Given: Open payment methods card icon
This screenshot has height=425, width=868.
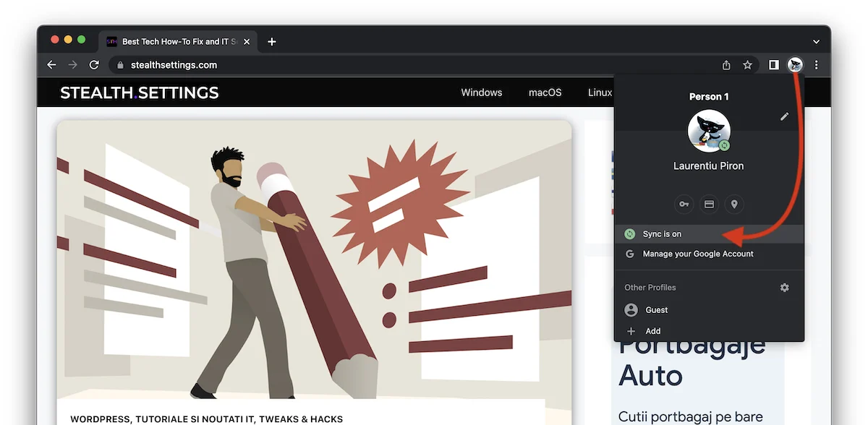Looking at the screenshot, I should click(709, 205).
